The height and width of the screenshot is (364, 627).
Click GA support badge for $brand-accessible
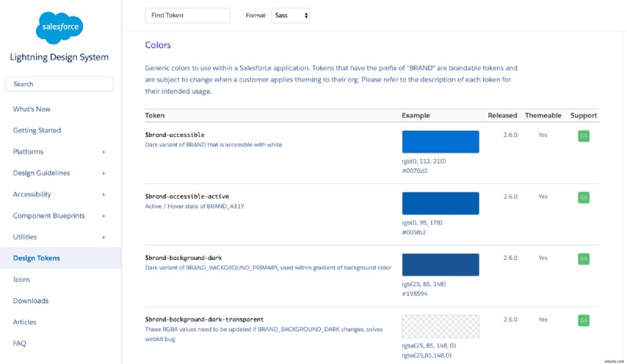point(583,136)
